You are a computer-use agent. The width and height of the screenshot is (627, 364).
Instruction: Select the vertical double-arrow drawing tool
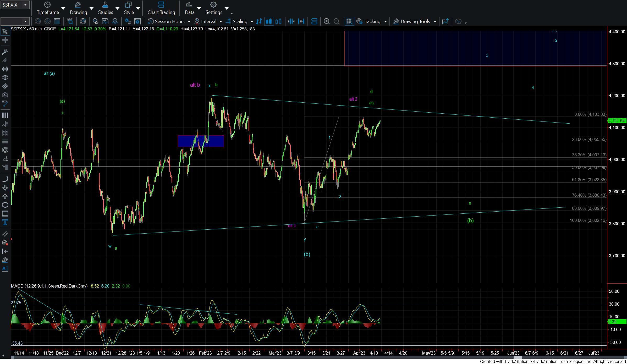pyautogui.click(x=5, y=78)
